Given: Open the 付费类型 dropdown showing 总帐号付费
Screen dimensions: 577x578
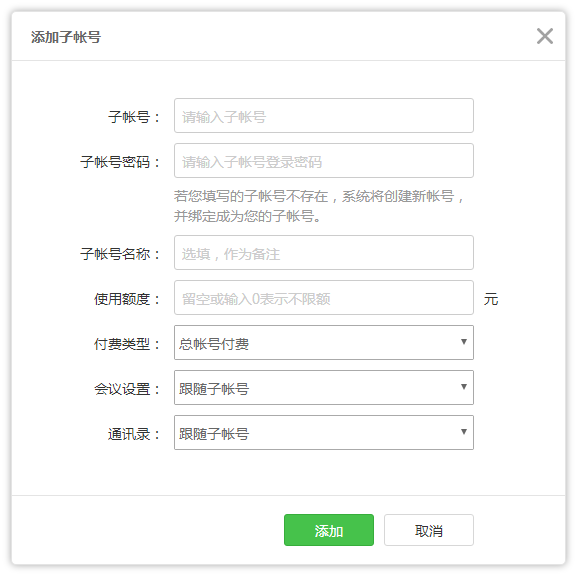Looking at the screenshot, I should point(324,342).
